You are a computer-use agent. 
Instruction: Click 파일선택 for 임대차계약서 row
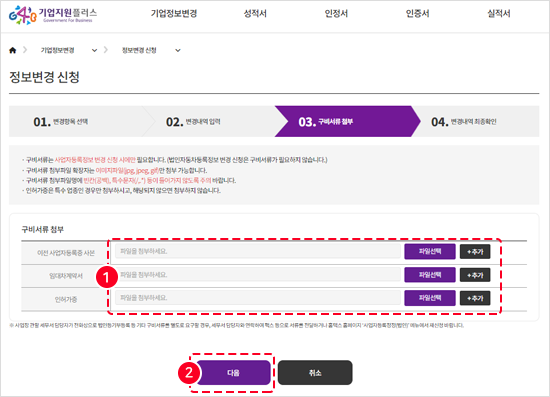[430, 275]
